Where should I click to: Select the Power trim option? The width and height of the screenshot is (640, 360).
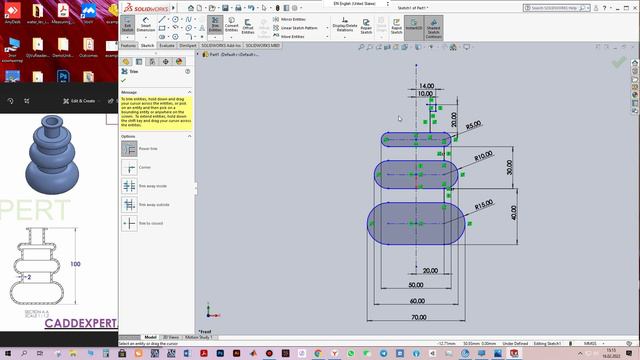click(x=129, y=149)
